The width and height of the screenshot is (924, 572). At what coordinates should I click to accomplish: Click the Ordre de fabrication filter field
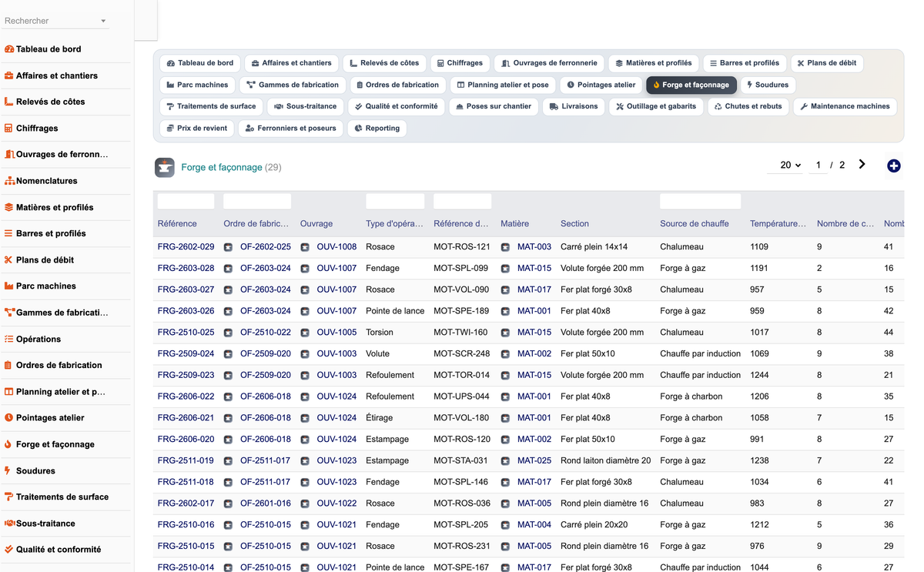click(x=257, y=202)
